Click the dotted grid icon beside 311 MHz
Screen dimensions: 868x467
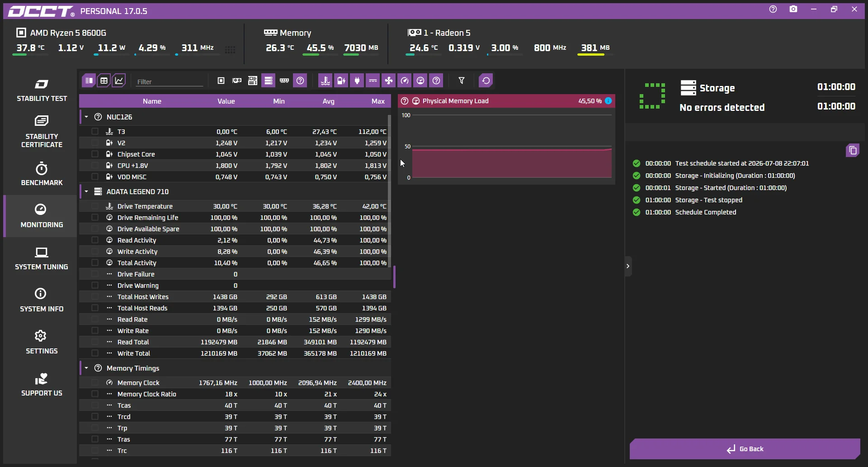(x=230, y=49)
